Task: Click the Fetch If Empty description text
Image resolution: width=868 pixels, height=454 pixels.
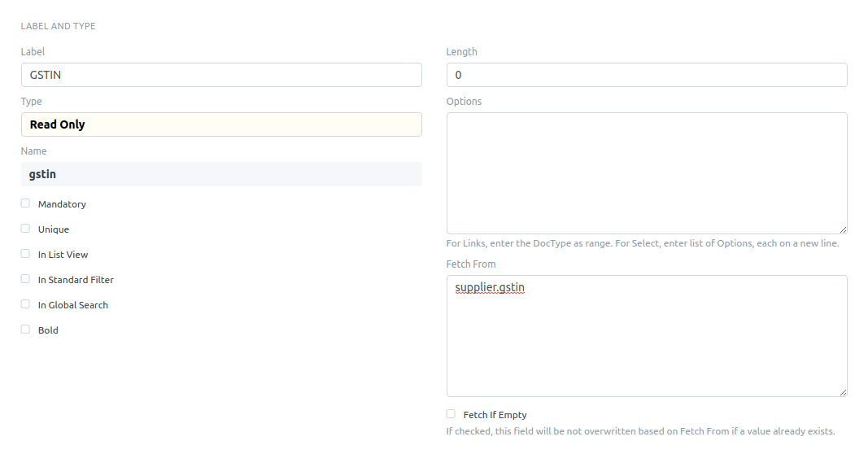Action: [640, 431]
